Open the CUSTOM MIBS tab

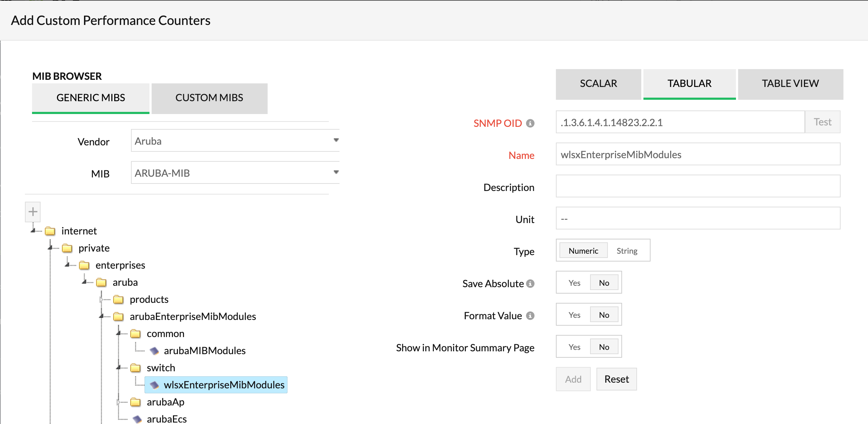click(209, 98)
